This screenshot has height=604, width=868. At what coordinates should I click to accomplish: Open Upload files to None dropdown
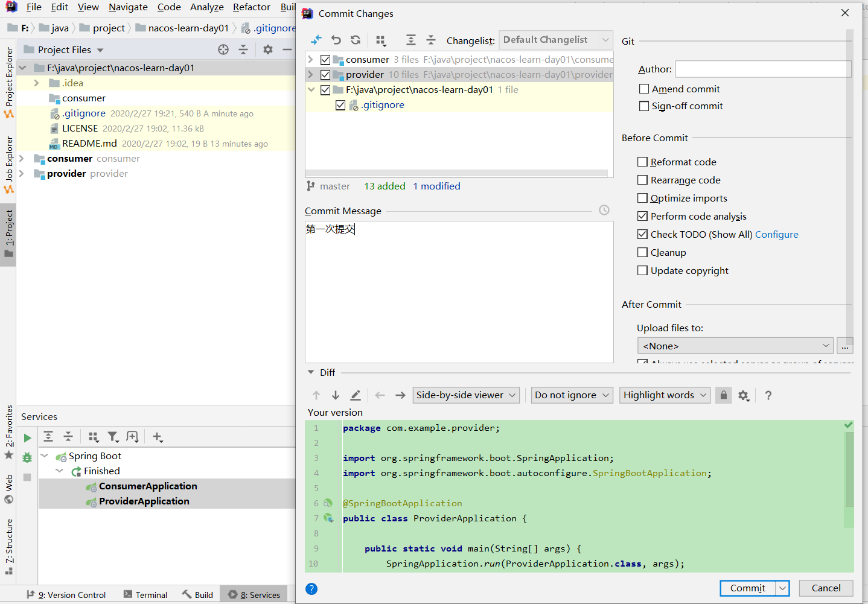[736, 346]
